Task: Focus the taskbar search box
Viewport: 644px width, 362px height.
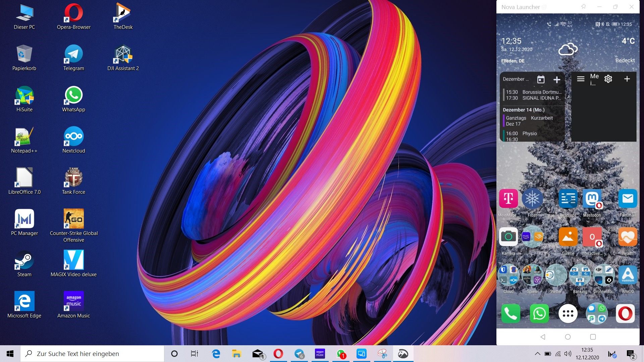Action: pos(92,354)
